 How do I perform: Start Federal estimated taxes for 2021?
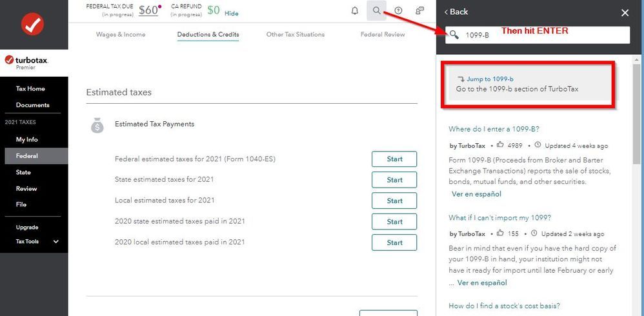point(394,159)
